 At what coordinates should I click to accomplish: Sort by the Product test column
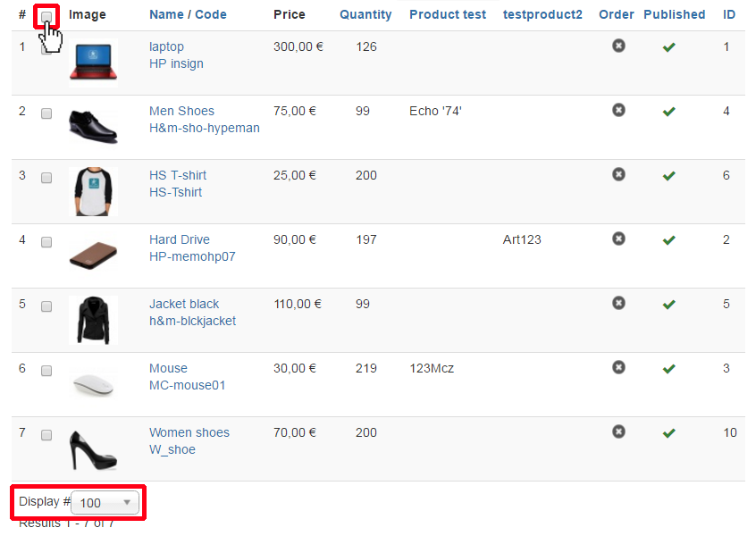click(x=448, y=14)
